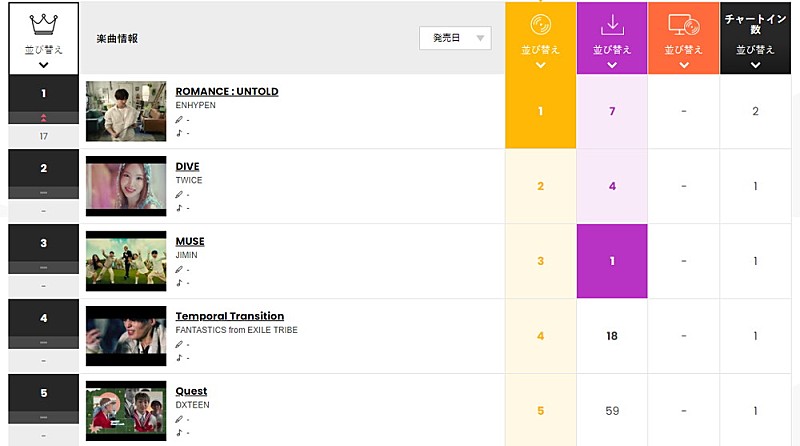Click the music note icon under Quest

[179, 433]
